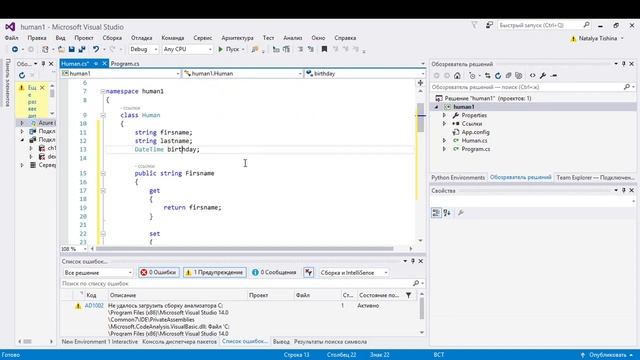Click Natalya Tishina account name
Screen dimensions: 640x360
598,38
